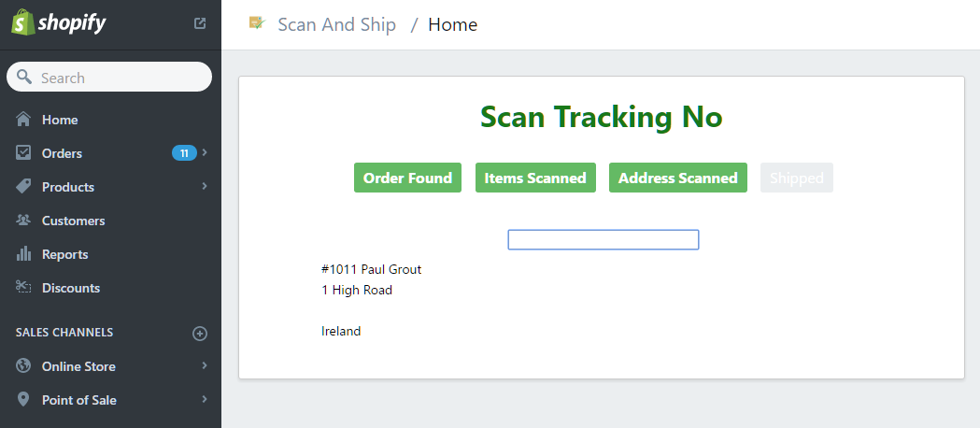Image resolution: width=980 pixels, height=428 pixels.
Task: Click the Shopify logo
Action: click(x=59, y=23)
